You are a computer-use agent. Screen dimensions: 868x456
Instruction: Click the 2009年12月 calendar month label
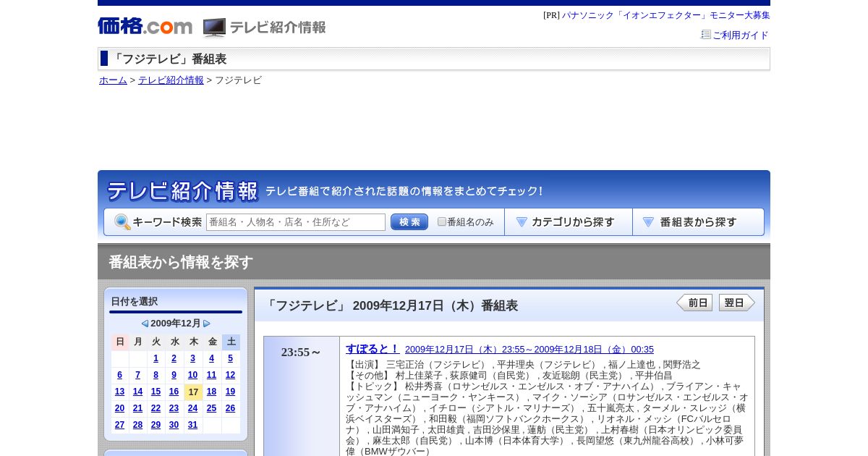pos(176,324)
